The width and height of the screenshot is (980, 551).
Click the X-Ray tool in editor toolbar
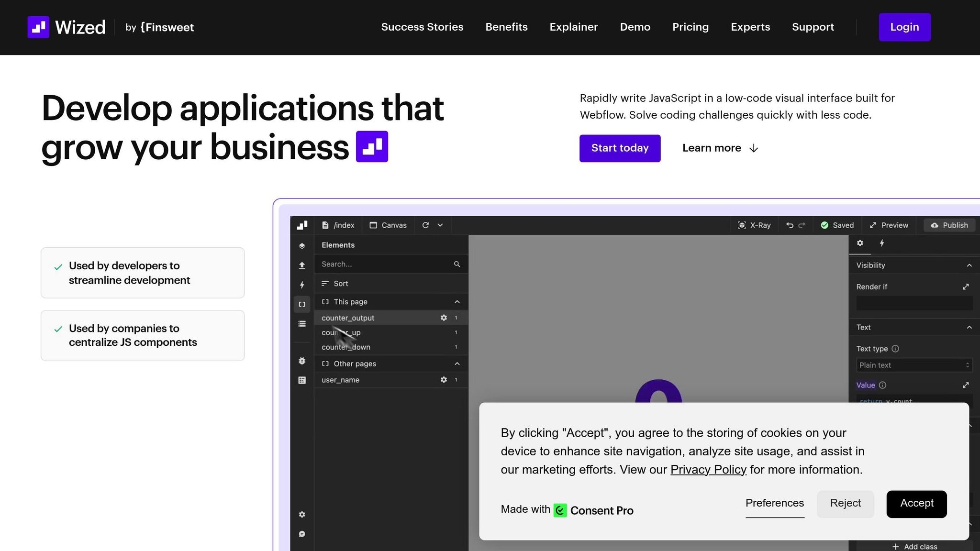755,225
